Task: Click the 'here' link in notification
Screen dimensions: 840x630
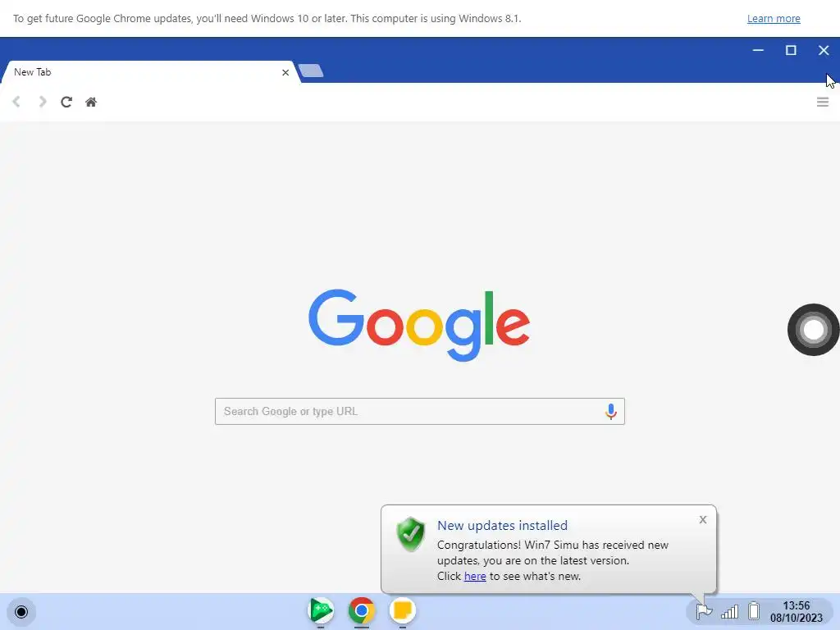Action: 475,577
